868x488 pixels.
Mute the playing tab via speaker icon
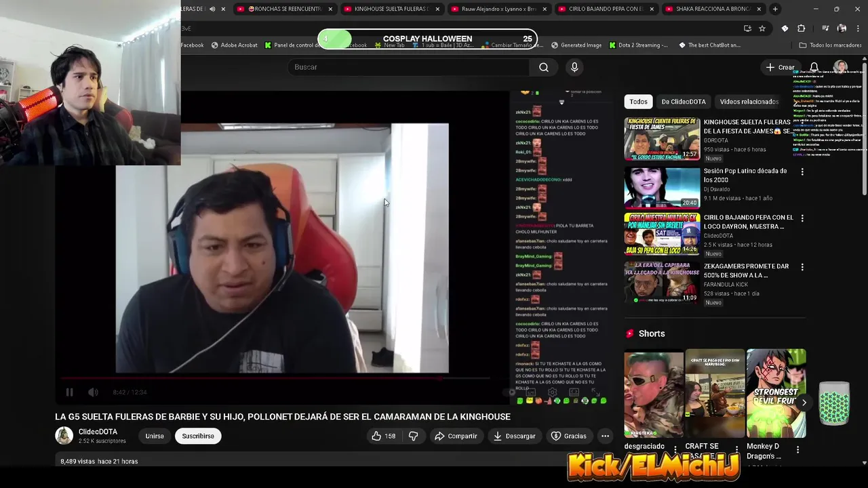point(212,9)
